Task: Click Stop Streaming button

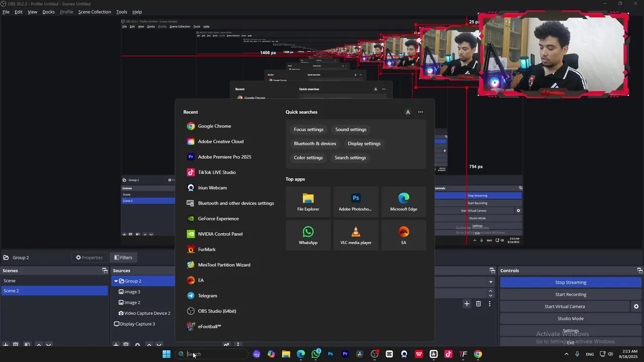Action: coord(571,283)
